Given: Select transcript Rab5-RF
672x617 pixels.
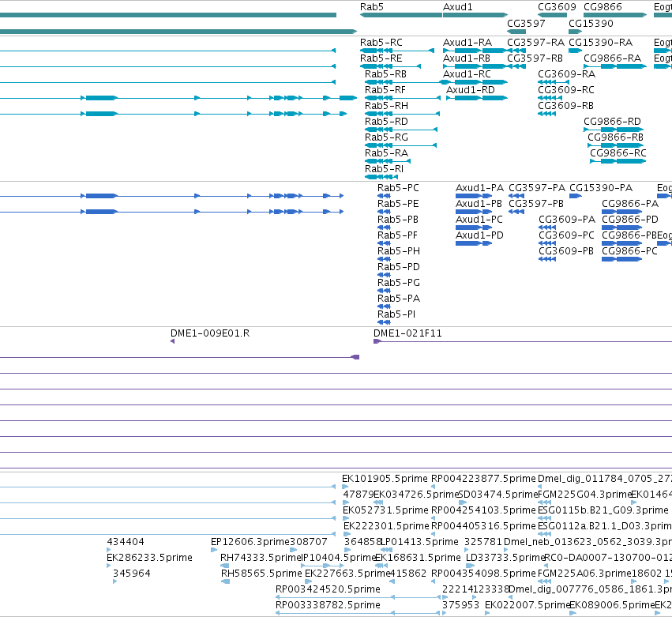Looking at the screenshot, I should pos(385,90).
